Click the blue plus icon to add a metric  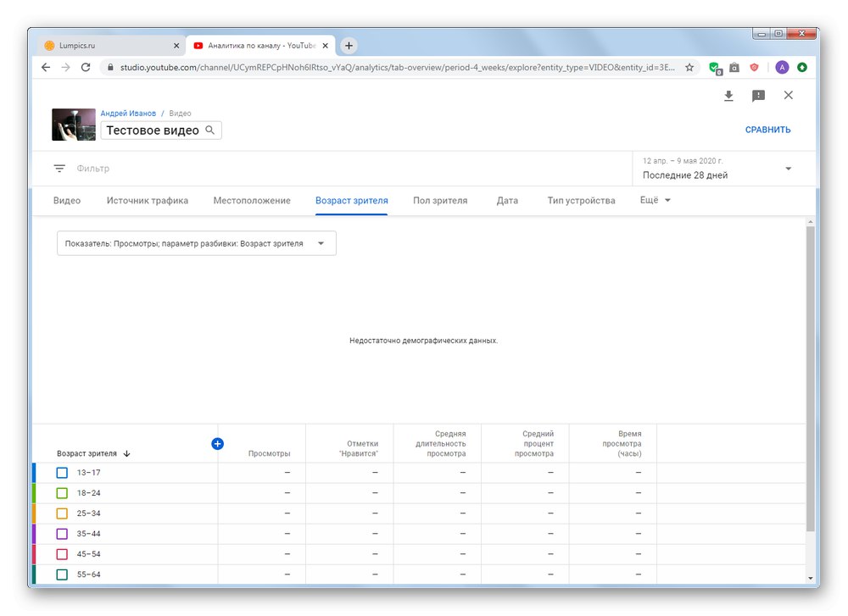click(218, 443)
